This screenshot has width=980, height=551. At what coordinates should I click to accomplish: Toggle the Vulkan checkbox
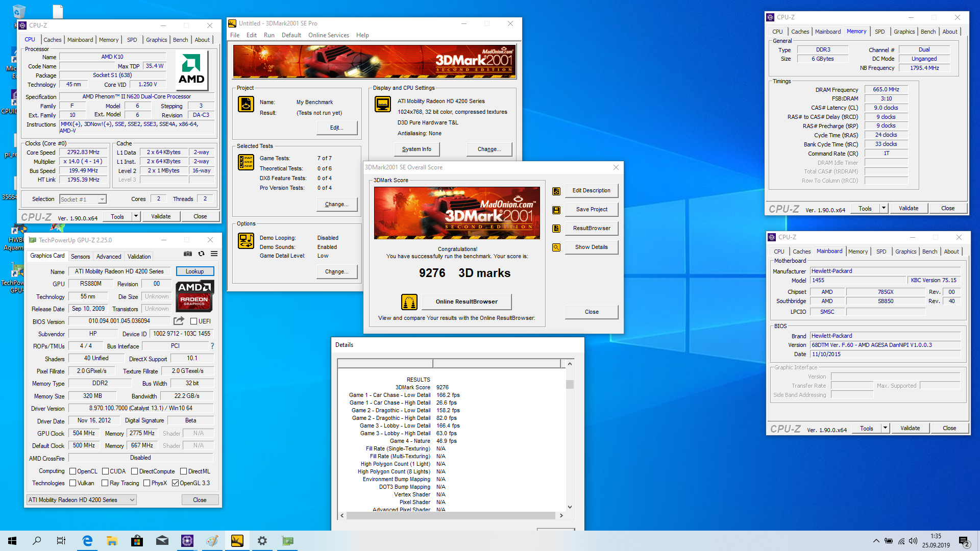click(72, 483)
